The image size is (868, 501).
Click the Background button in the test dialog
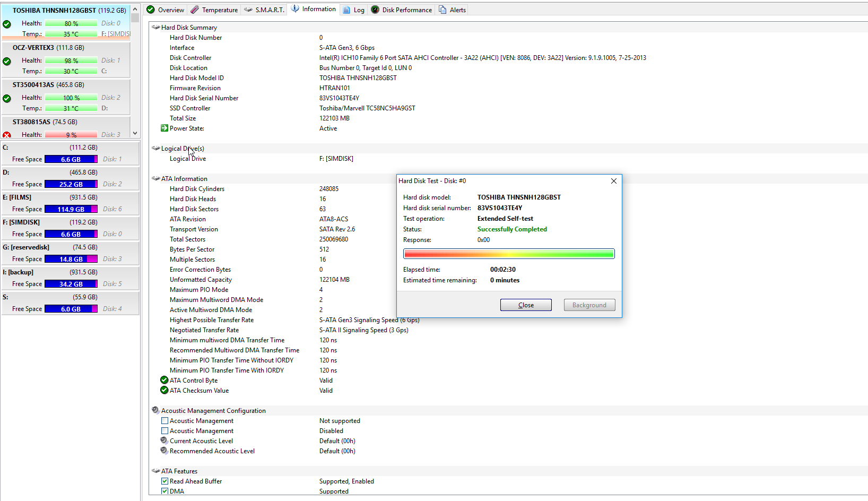[x=589, y=305]
